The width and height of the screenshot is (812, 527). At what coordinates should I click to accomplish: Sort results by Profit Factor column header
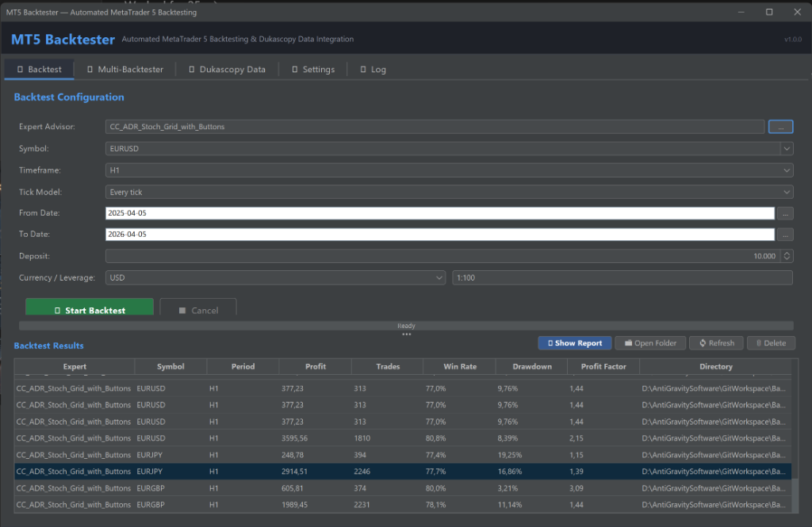click(x=603, y=367)
